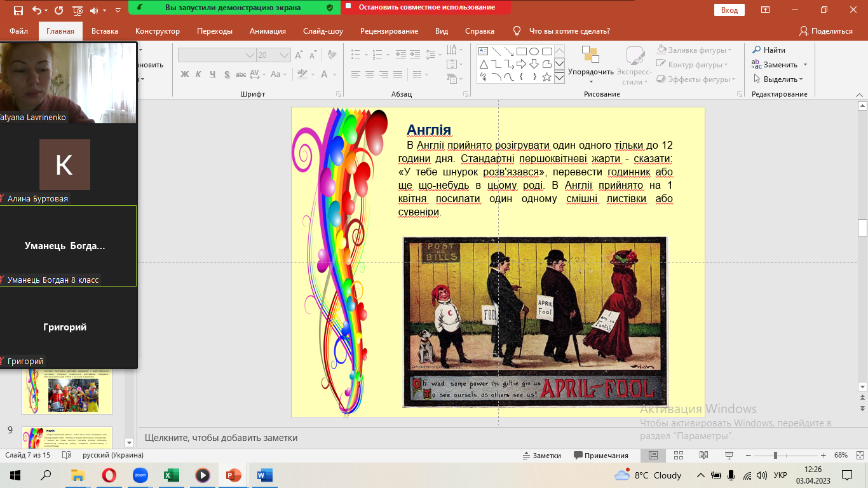
Task: Open the Абзац dialog launcher
Action: (x=466, y=94)
